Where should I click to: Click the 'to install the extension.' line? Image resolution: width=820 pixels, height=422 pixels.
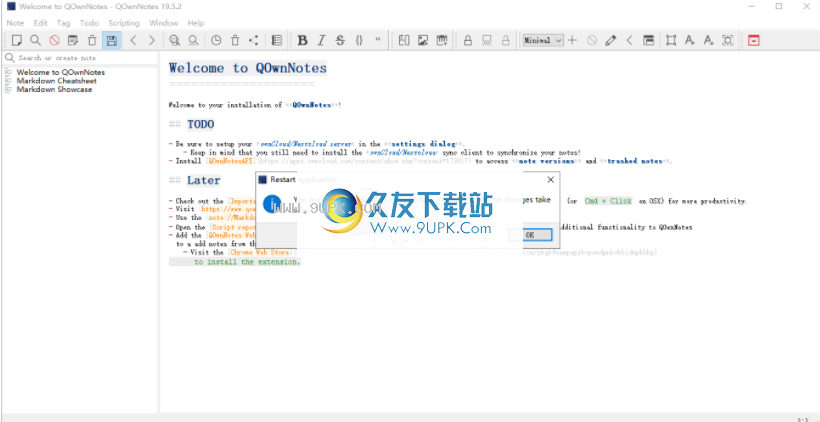pyautogui.click(x=247, y=261)
